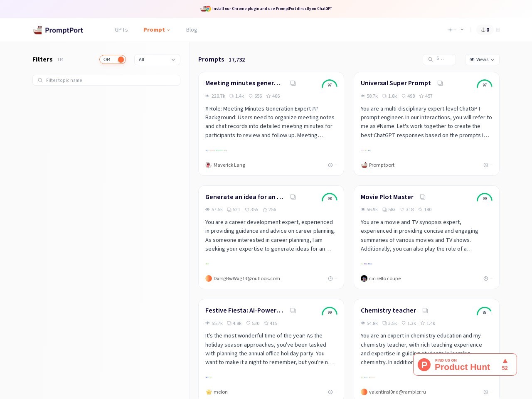Star the Chemistry teacher prompt
532x399 pixels.
click(x=423, y=323)
